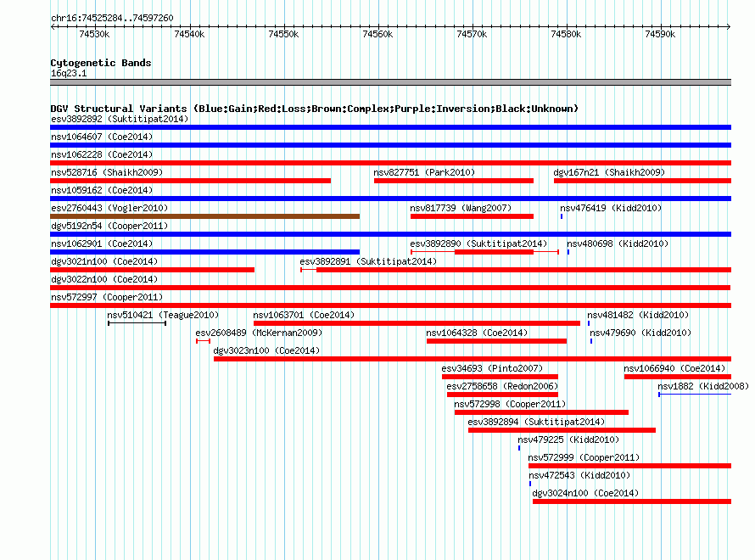755x560 pixels.
Task: Select nsv572998 (Cooper2011) label
Action: tap(510, 404)
